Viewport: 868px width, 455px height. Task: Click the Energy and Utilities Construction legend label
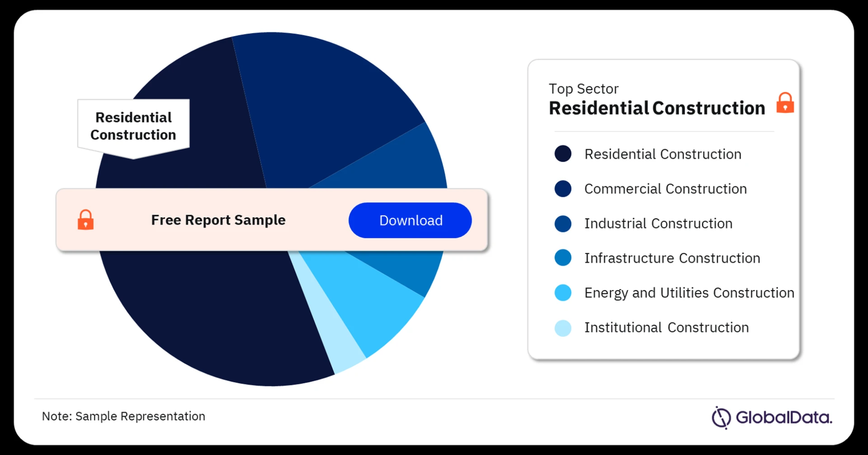[x=689, y=293]
